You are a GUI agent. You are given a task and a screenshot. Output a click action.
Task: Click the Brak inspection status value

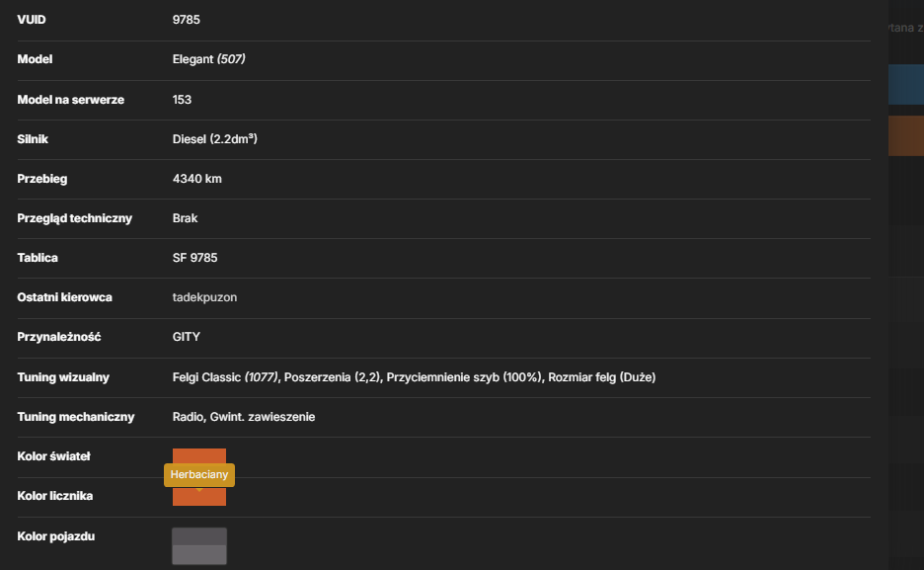tap(185, 218)
